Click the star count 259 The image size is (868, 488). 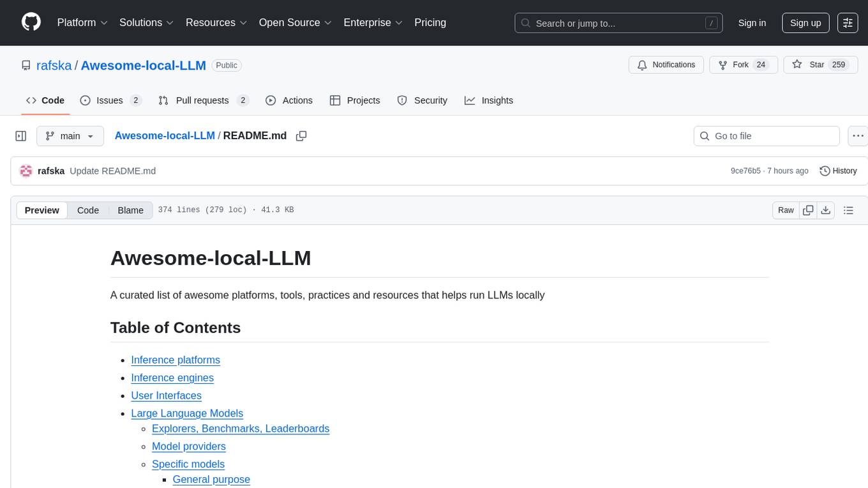click(839, 65)
